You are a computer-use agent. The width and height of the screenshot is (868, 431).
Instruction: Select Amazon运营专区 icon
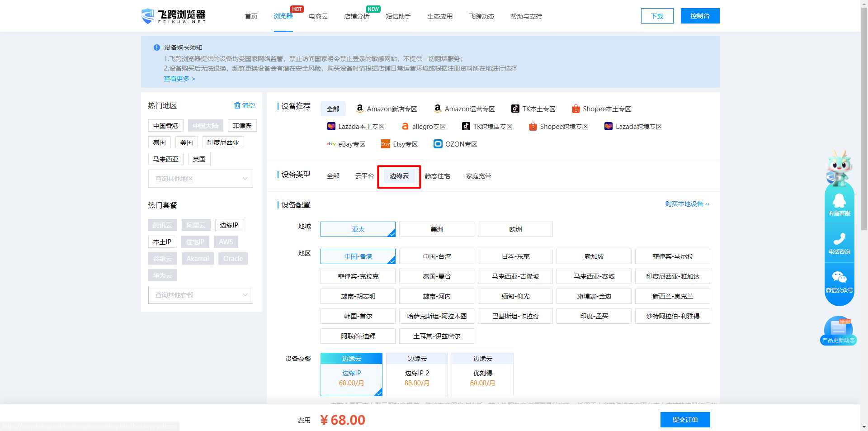tap(438, 109)
